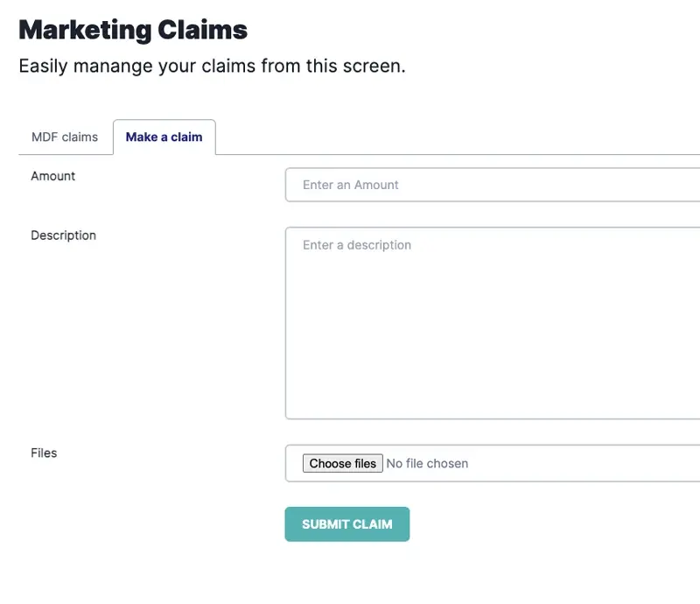Submit the claim with SUBMIT CLAIM button
Screen dimensions: 700x604
[x=346, y=524]
